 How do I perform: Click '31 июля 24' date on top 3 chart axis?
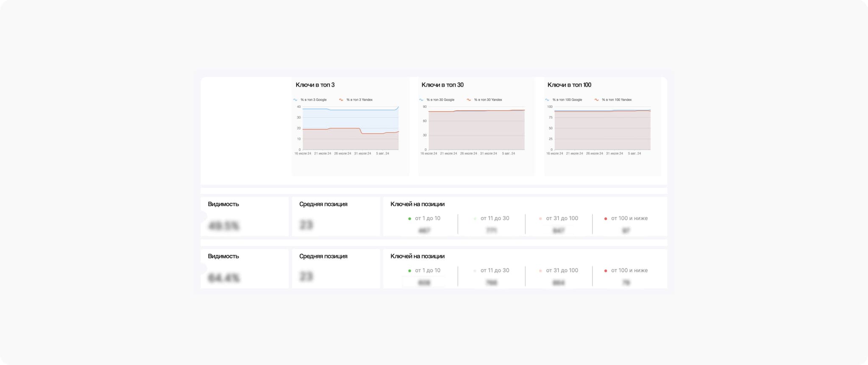point(362,154)
